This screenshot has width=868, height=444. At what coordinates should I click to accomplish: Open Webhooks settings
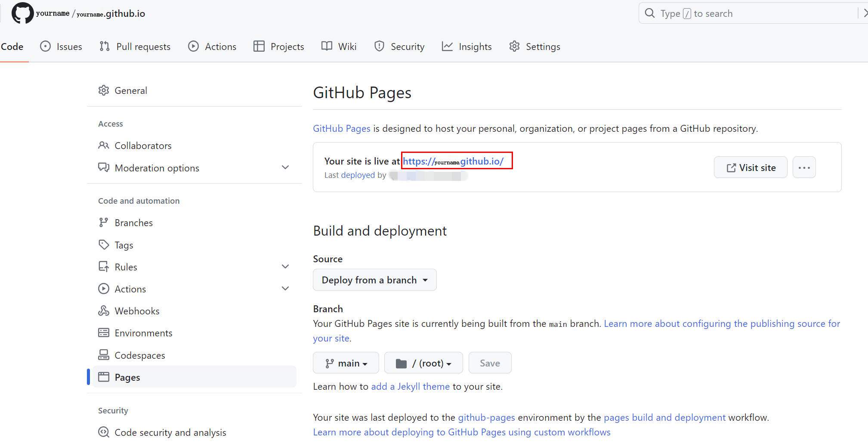pyautogui.click(x=195, y=311)
